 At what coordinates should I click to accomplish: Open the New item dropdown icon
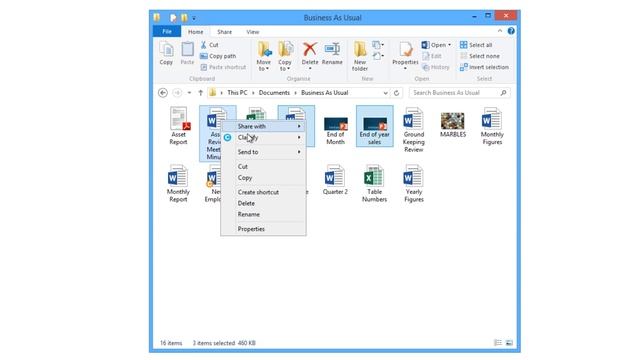378,45
